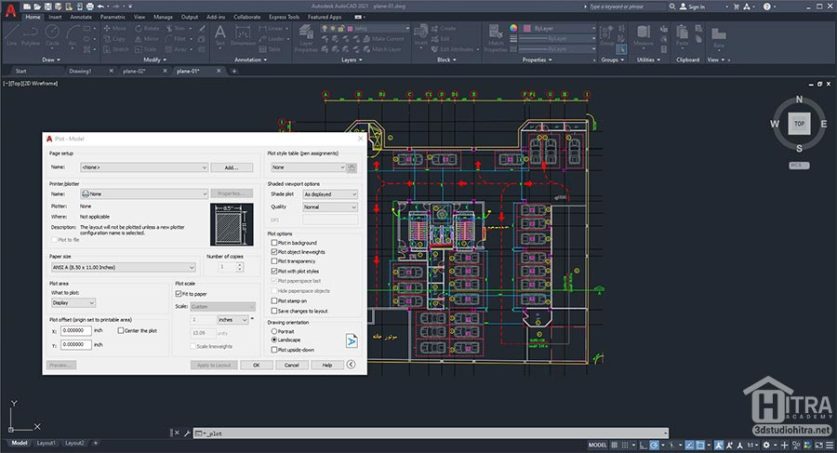
Task: Enable Plot in background checkbox
Action: (274, 243)
